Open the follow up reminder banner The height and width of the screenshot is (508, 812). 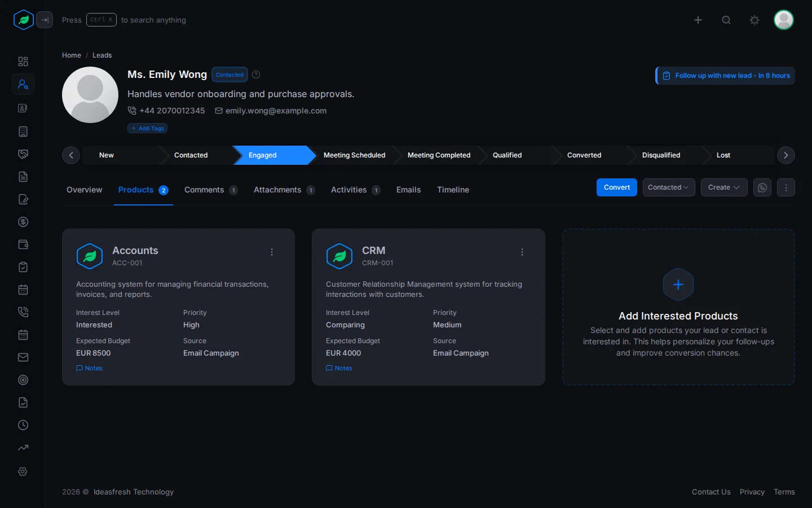[725, 76]
